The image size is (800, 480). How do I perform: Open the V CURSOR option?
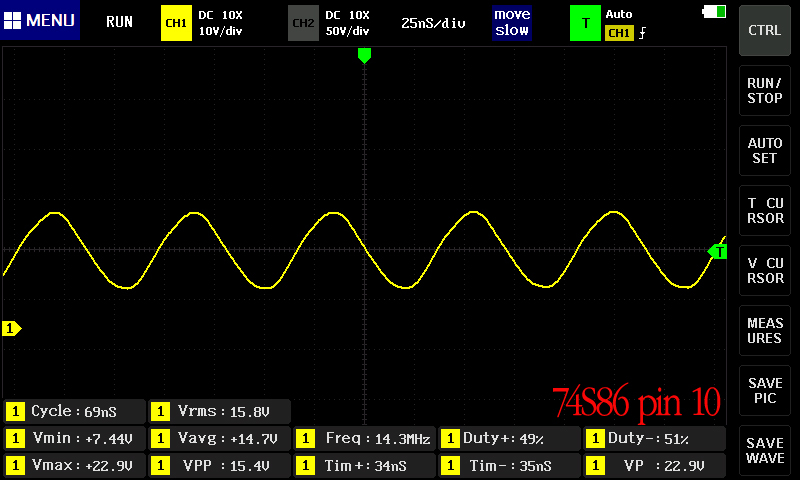coord(765,270)
